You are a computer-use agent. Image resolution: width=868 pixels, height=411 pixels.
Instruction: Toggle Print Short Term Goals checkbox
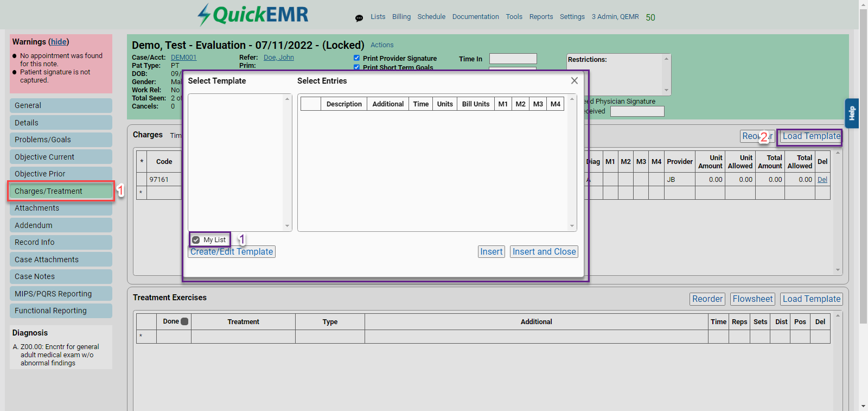pyautogui.click(x=356, y=67)
